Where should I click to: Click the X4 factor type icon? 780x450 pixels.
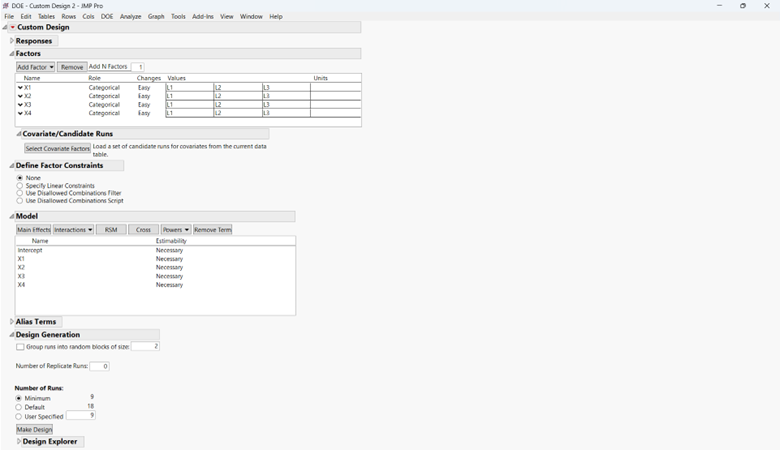click(20, 113)
